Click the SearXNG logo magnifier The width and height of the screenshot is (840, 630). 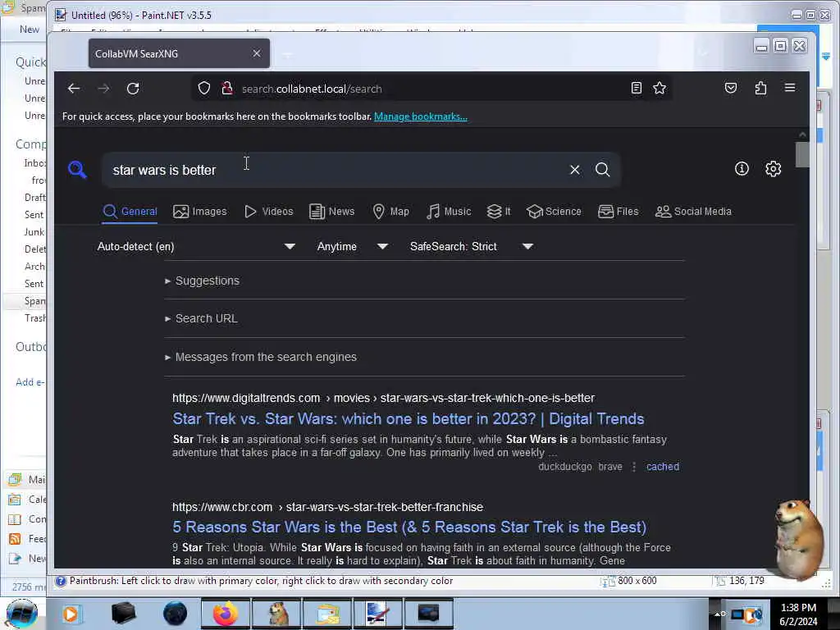[x=77, y=170]
